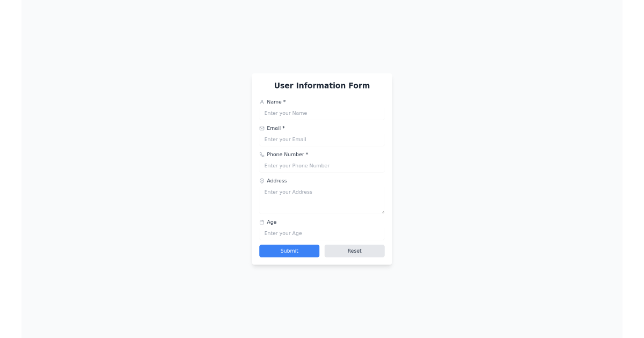Click the Address label text

click(x=277, y=181)
